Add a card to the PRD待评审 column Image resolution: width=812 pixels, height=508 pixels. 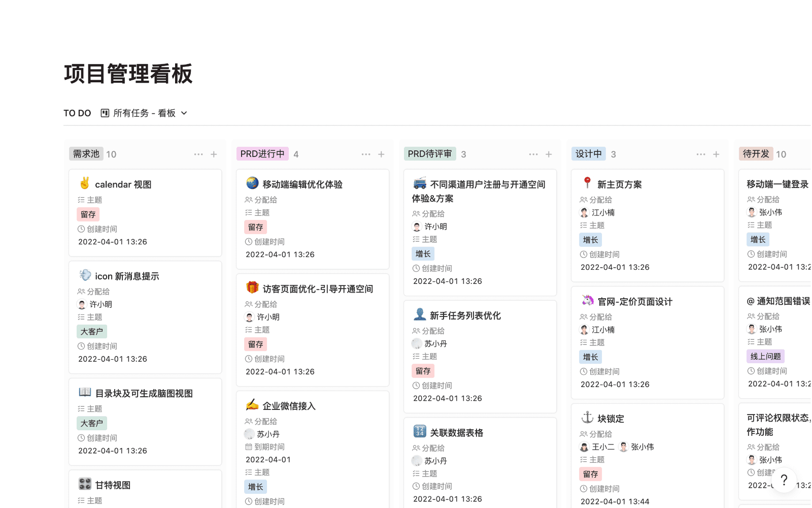click(549, 154)
